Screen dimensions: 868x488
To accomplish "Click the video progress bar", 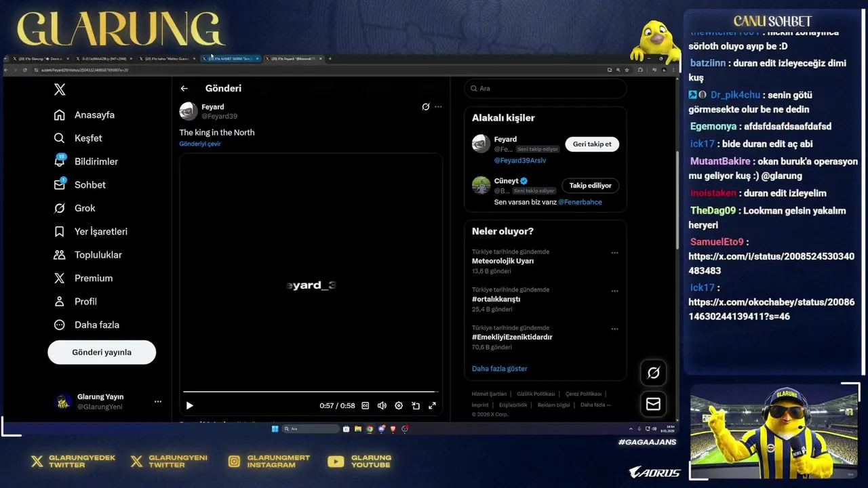I will 311,392.
